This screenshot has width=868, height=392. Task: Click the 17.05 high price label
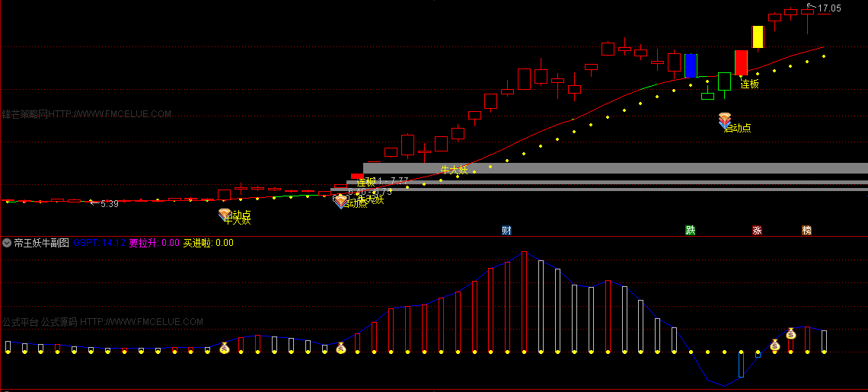(x=829, y=8)
